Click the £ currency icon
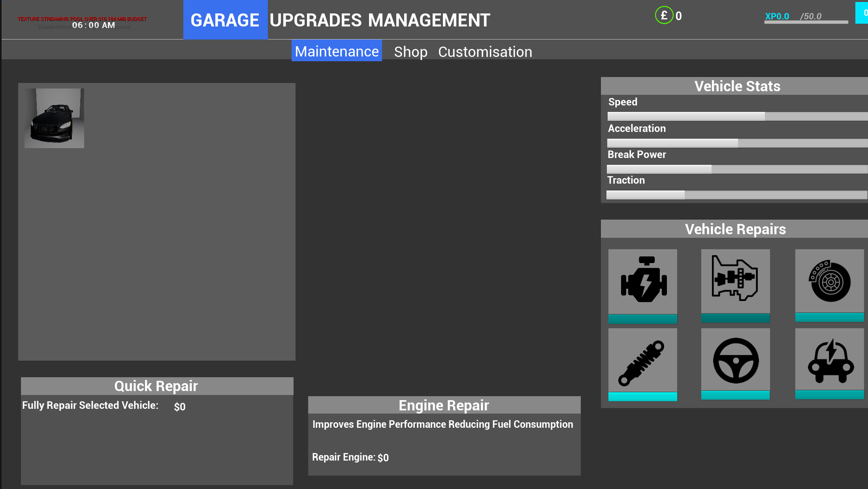868x489 pixels. click(x=665, y=15)
